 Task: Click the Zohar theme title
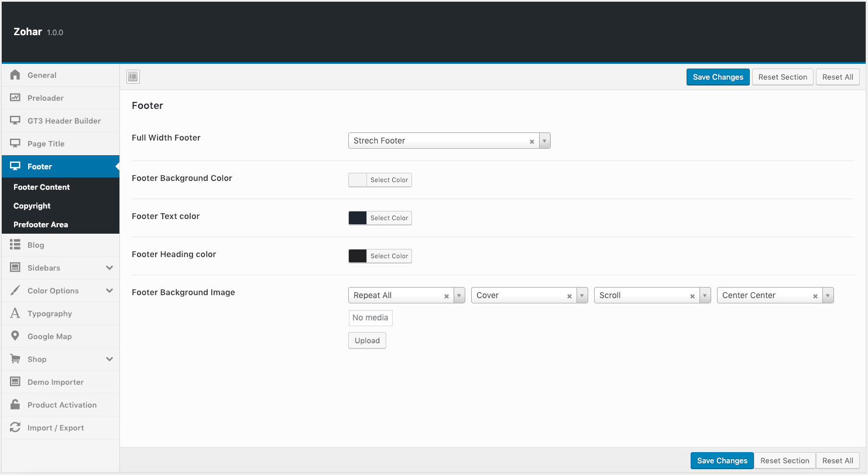[28, 32]
